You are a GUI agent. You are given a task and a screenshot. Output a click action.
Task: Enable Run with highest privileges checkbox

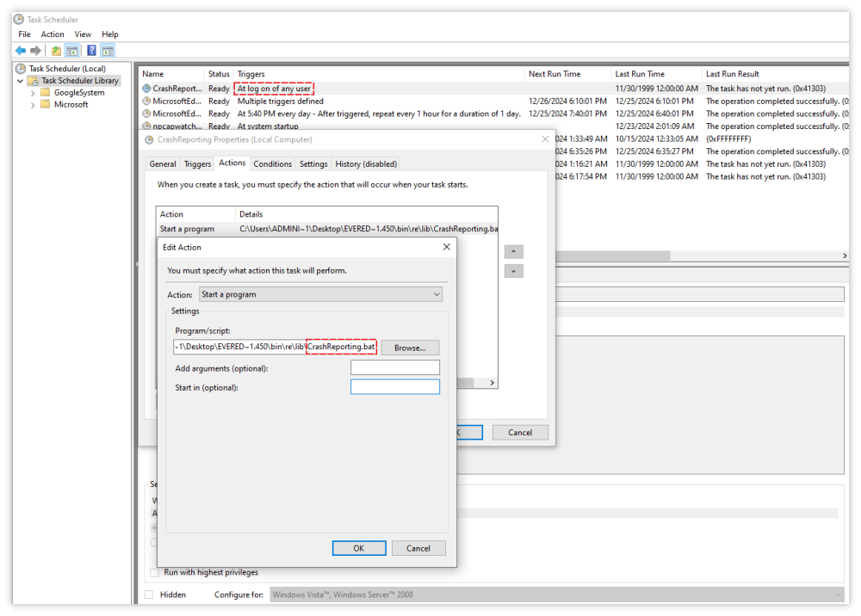click(155, 572)
